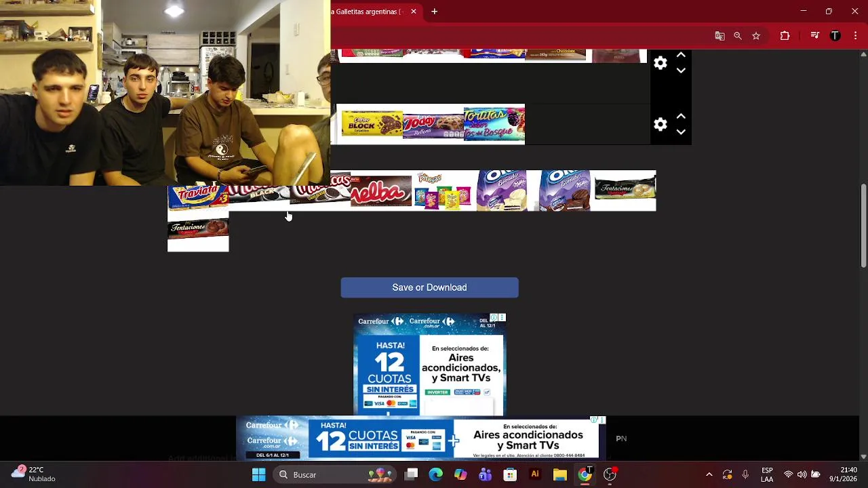Open the page zoom indicator
The width and height of the screenshot is (868, 488).
point(738,36)
